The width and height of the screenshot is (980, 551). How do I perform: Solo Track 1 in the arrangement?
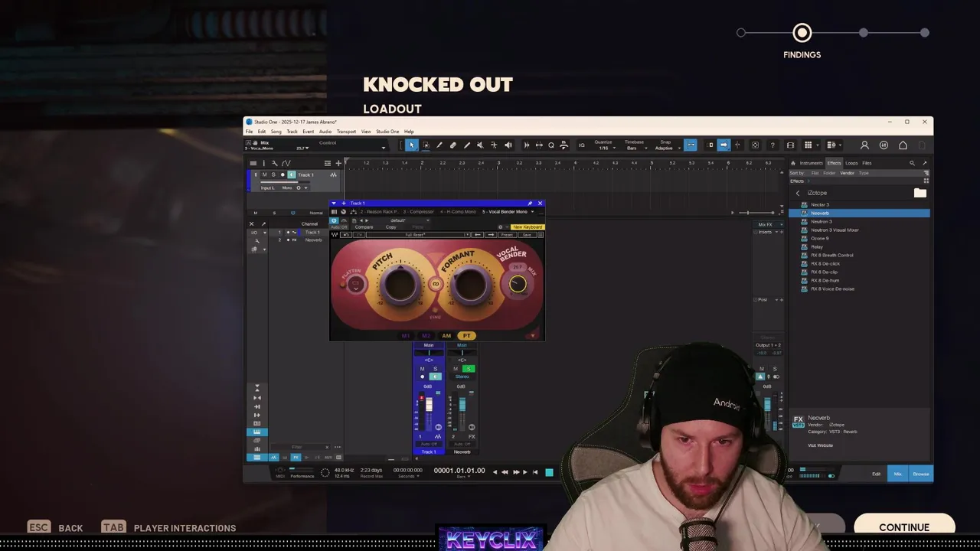[273, 175]
